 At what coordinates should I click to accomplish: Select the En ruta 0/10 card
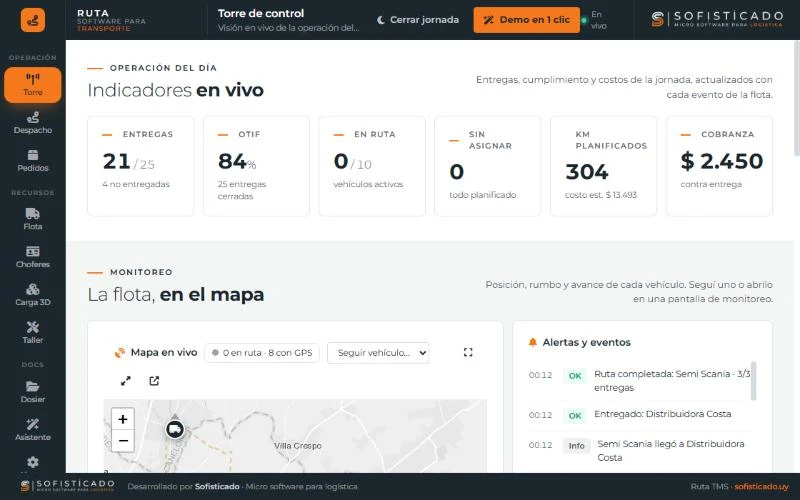pyautogui.click(x=372, y=166)
